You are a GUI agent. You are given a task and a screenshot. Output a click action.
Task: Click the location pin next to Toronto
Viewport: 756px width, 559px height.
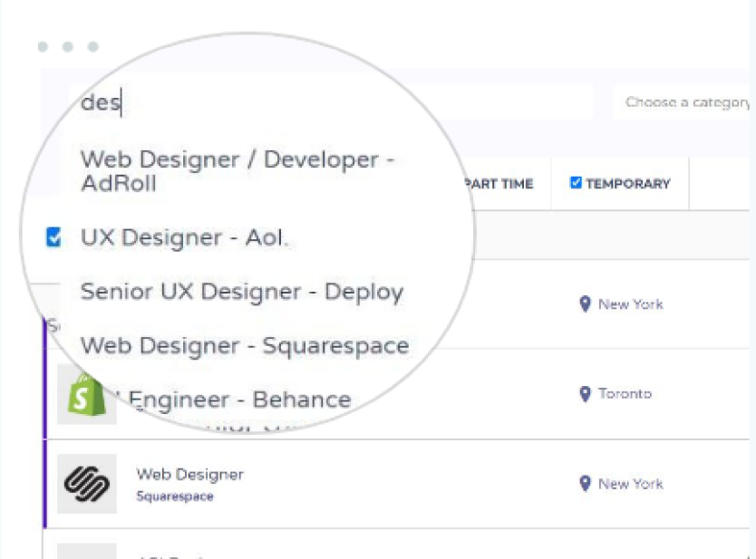585,394
